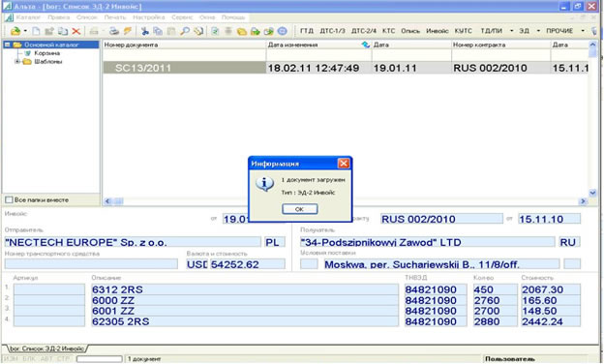Click the lightning bolt toolbar icon

tap(128, 31)
